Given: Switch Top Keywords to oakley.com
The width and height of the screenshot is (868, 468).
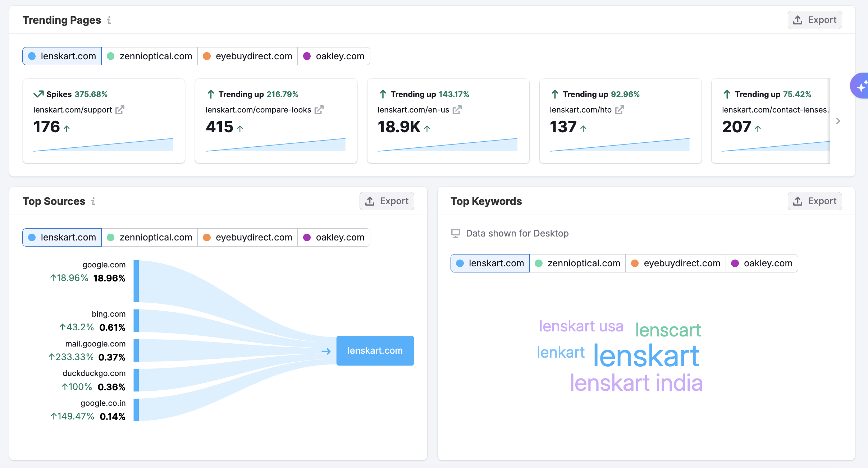Looking at the screenshot, I should tap(762, 263).
